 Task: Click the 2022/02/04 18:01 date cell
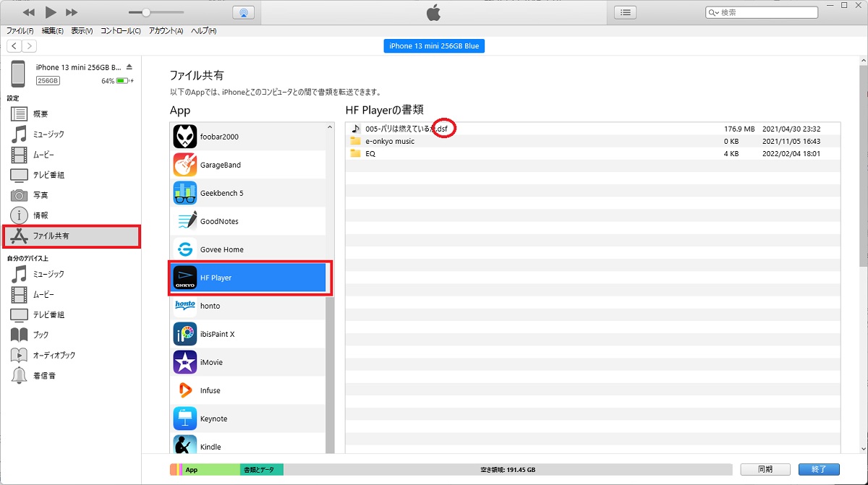click(791, 153)
